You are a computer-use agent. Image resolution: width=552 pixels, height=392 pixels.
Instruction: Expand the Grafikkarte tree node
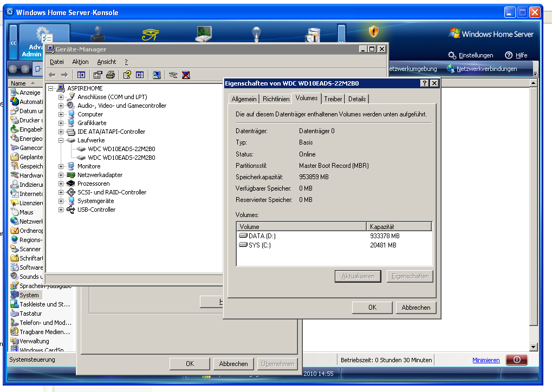(x=61, y=123)
